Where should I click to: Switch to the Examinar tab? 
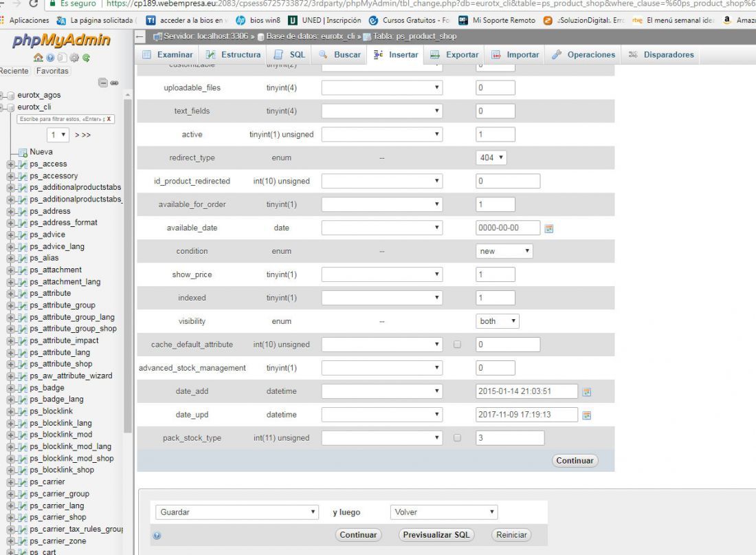coord(168,55)
